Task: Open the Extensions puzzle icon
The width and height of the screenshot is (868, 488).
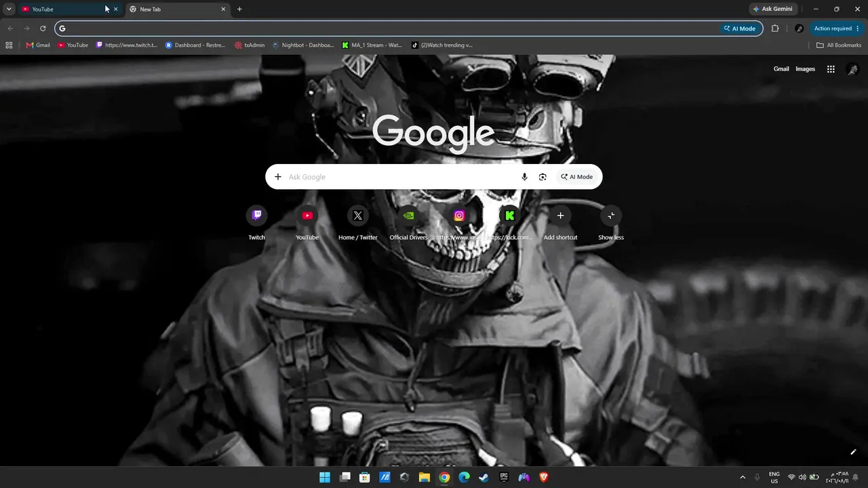Action: [775, 28]
